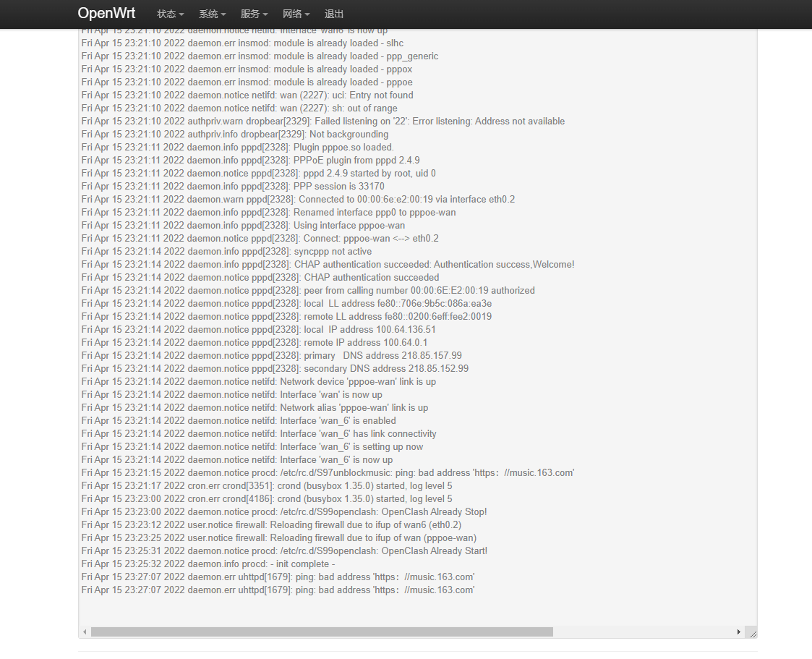Image resolution: width=812 pixels, height=659 pixels.
Task: Click the 'PPP session is 33170' line
Action: pyautogui.click(x=233, y=186)
